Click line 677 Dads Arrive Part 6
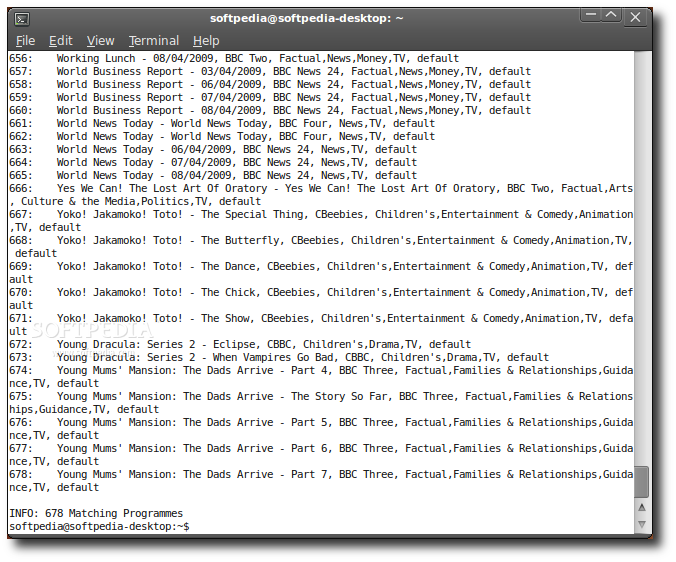 click(x=321, y=455)
